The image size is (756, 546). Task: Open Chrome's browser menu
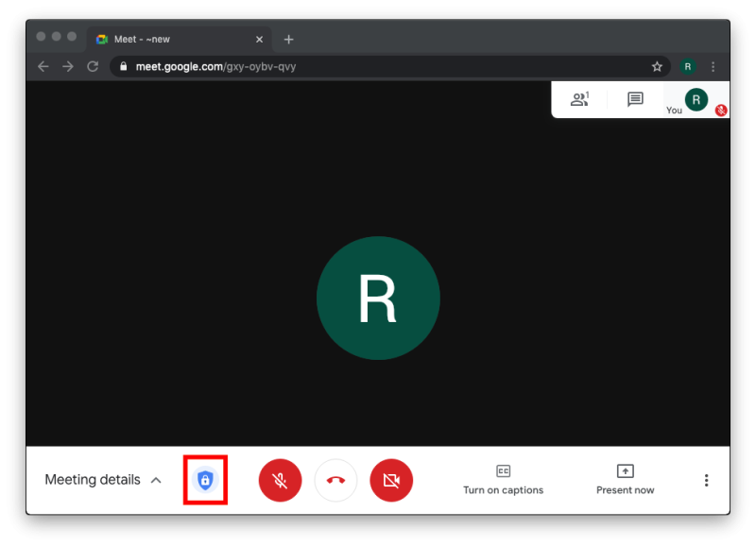pyautogui.click(x=713, y=66)
